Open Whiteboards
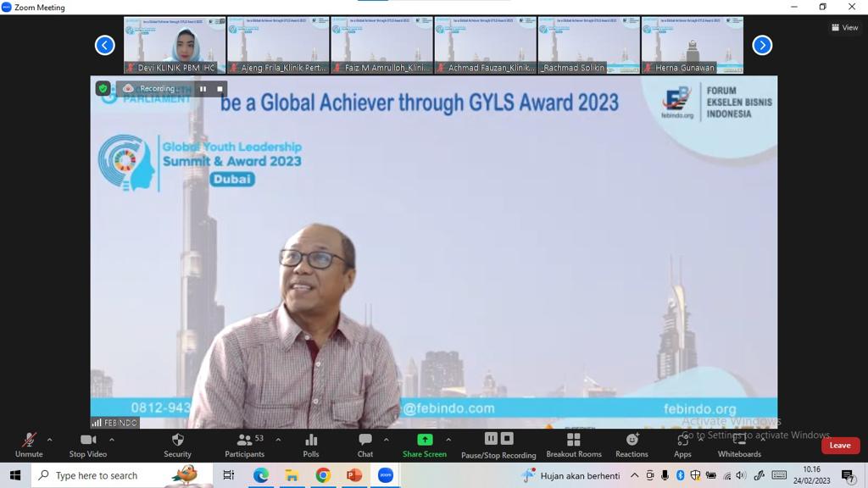 [739, 446]
